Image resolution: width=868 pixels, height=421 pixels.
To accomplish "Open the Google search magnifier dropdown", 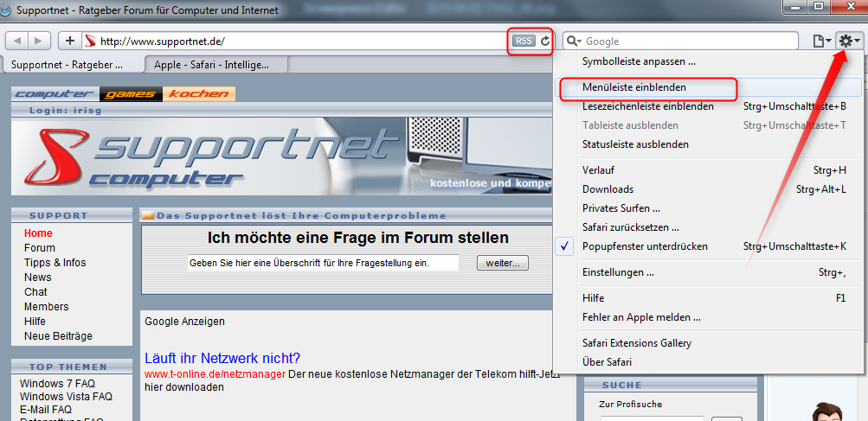I will 574,41.
